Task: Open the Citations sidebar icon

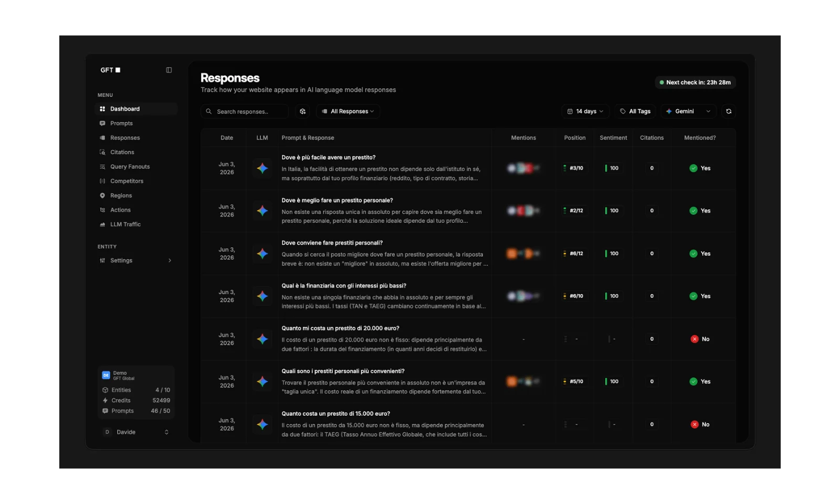Action: (102, 152)
